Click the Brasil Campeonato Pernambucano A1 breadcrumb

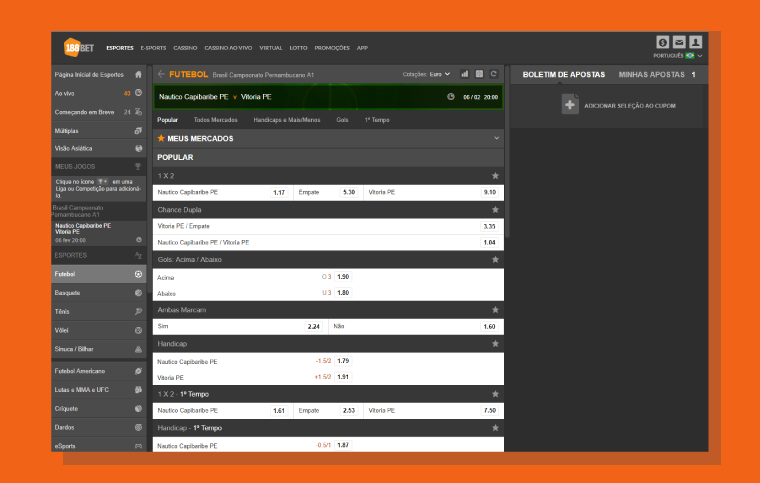pos(263,75)
